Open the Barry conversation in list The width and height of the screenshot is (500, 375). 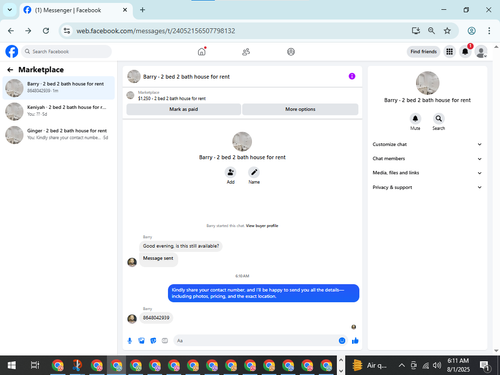click(59, 88)
